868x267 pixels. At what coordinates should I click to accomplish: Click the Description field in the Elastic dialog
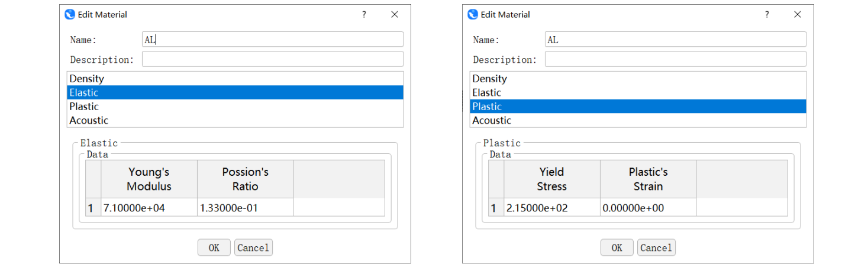272,59
